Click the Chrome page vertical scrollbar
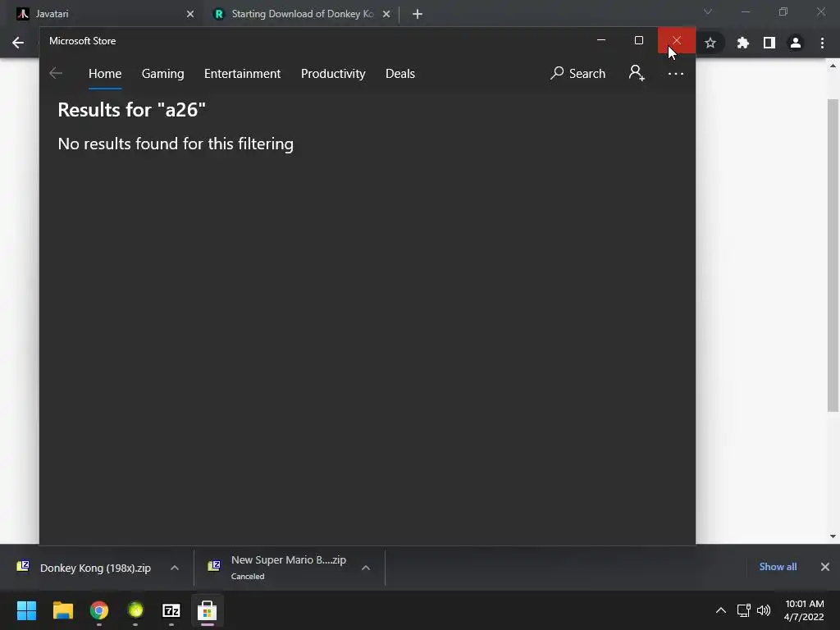Viewport: 840px width, 630px height. pyautogui.click(x=833, y=256)
